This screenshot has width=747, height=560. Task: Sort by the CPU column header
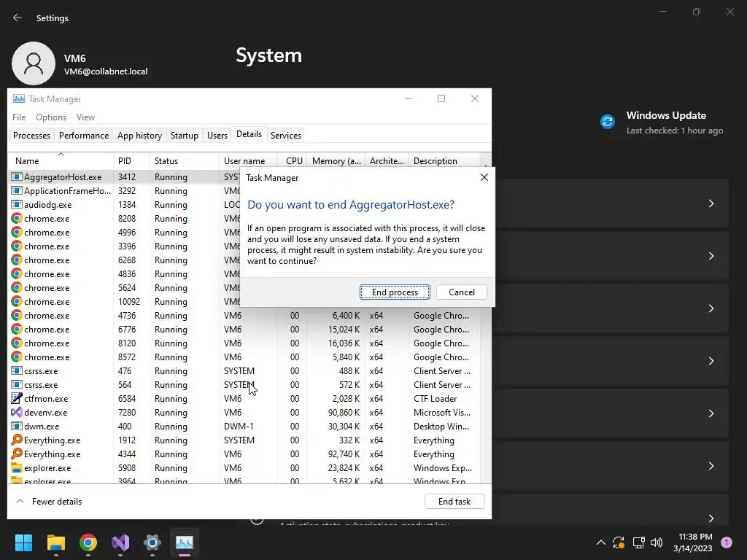click(293, 161)
